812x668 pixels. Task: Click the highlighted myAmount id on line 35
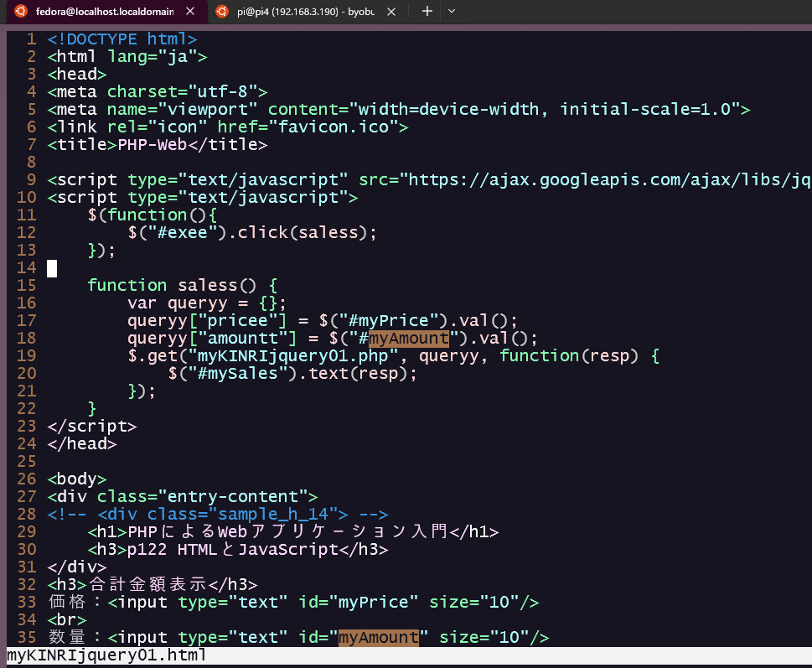point(378,637)
